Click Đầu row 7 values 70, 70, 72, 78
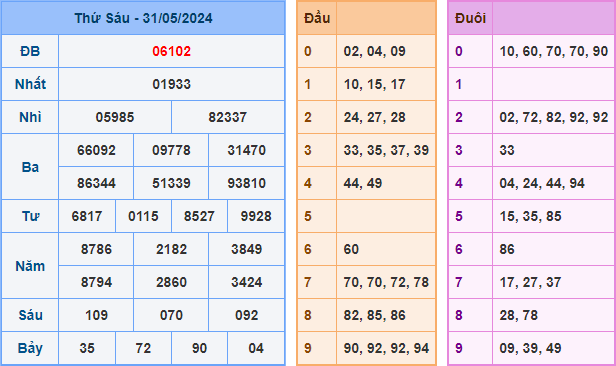The image size is (616, 366). pos(386,282)
